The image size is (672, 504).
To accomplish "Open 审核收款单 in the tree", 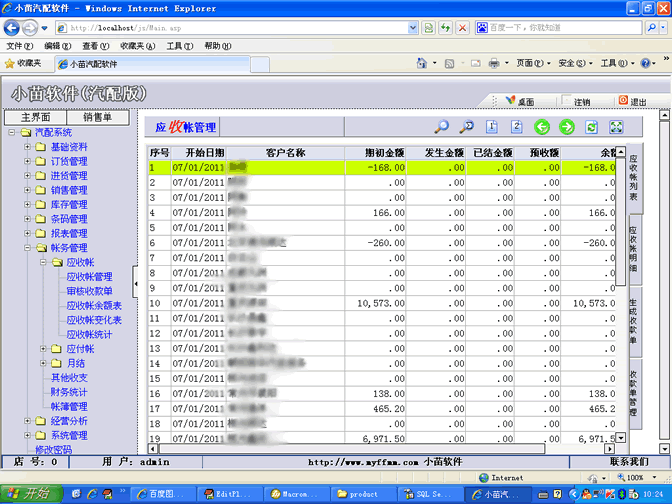I will coord(90,291).
